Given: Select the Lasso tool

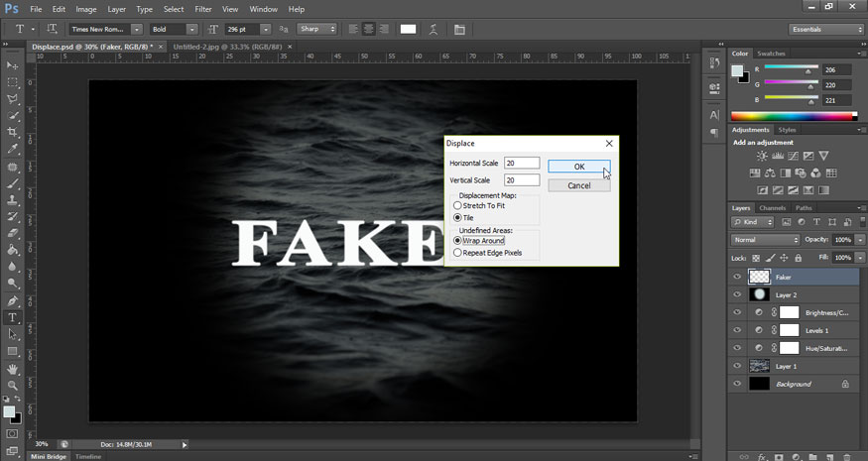Looking at the screenshot, I should [x=12, y=99].
